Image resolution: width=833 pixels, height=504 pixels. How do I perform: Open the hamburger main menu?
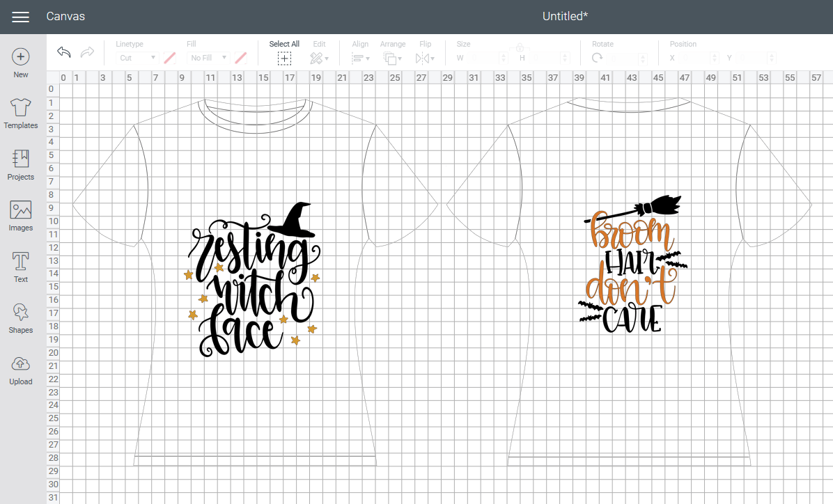[21, 17]
